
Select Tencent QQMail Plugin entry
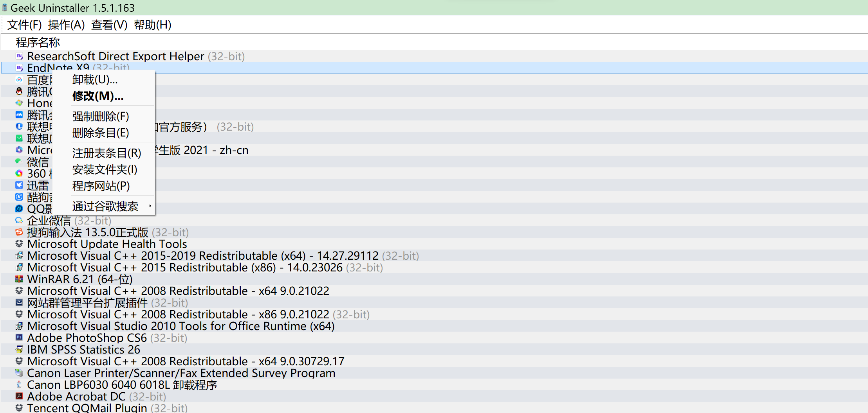point(435,408)
